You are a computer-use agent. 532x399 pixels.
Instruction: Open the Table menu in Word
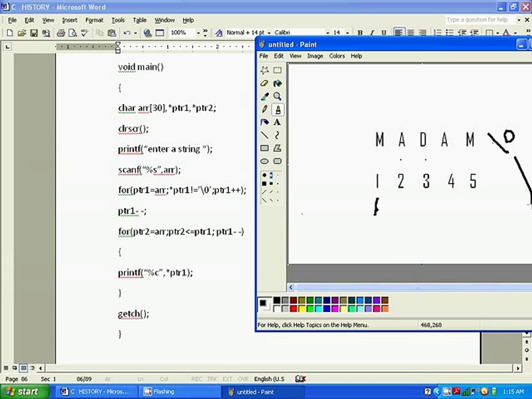pyautogui.click(x=140, y=20)
